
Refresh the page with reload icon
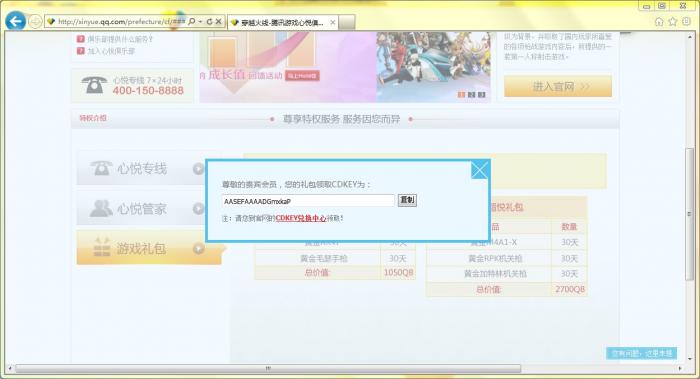(x=209, y=21)
